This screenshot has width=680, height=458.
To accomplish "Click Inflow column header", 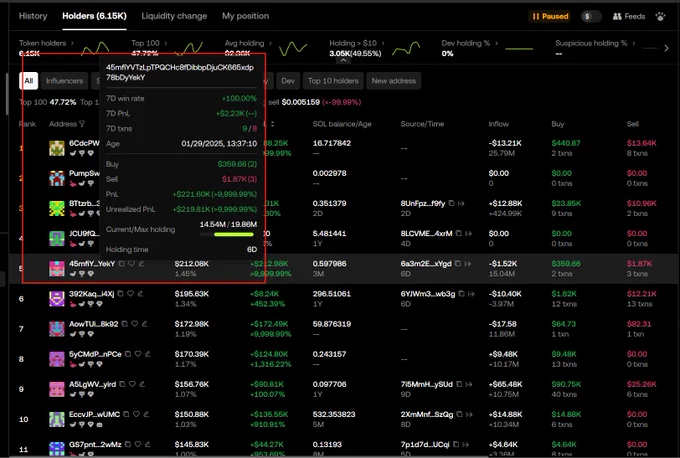I will click(498, 124).
